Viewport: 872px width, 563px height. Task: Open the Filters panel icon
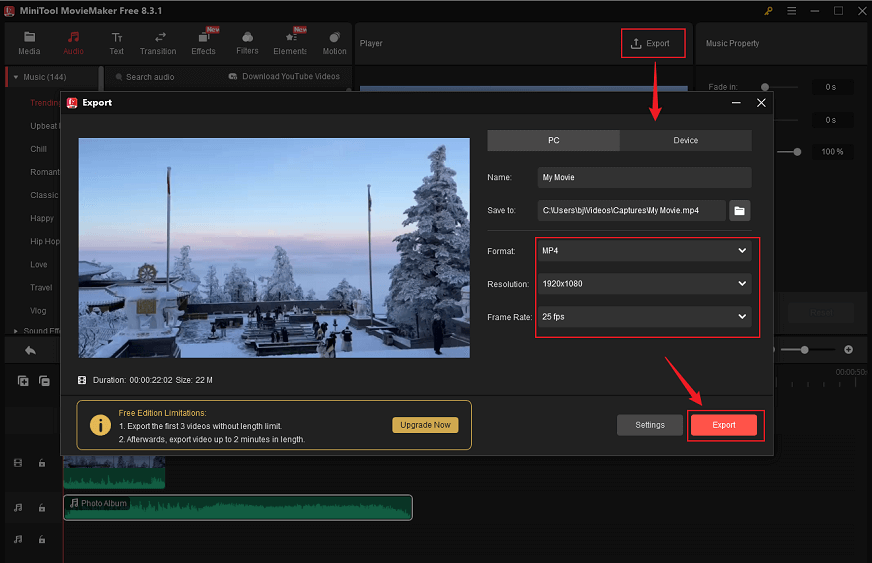tap(247, 38)
